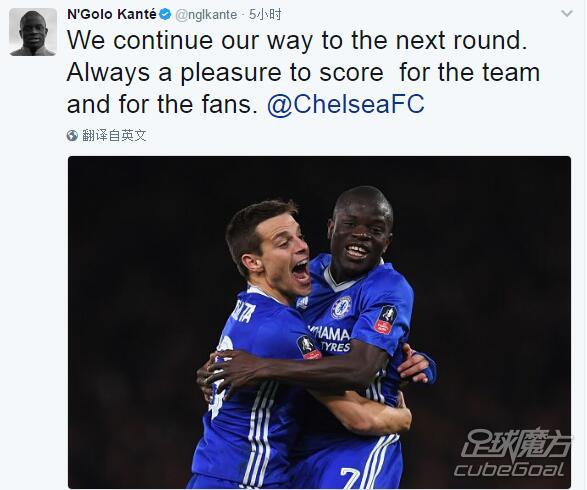Screen dimensions: 587x490
Task: Select the 翻译自英文 translate link
Action: tap(114, 136)
